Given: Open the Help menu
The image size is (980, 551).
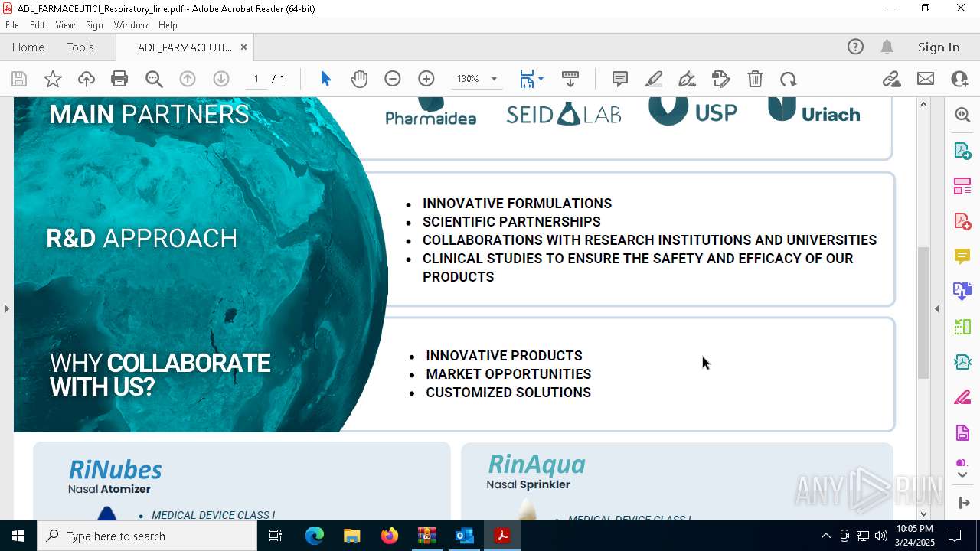Looking at the screenshot, I should [x=168, y=25].
